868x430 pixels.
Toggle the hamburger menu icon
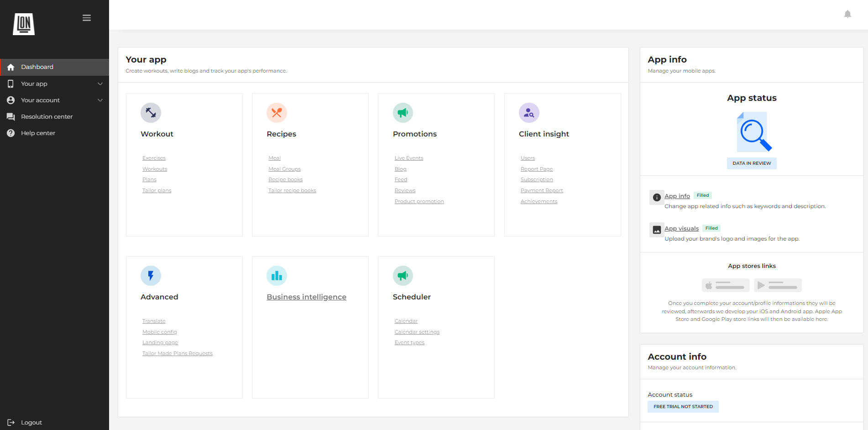tap(87, 18)
